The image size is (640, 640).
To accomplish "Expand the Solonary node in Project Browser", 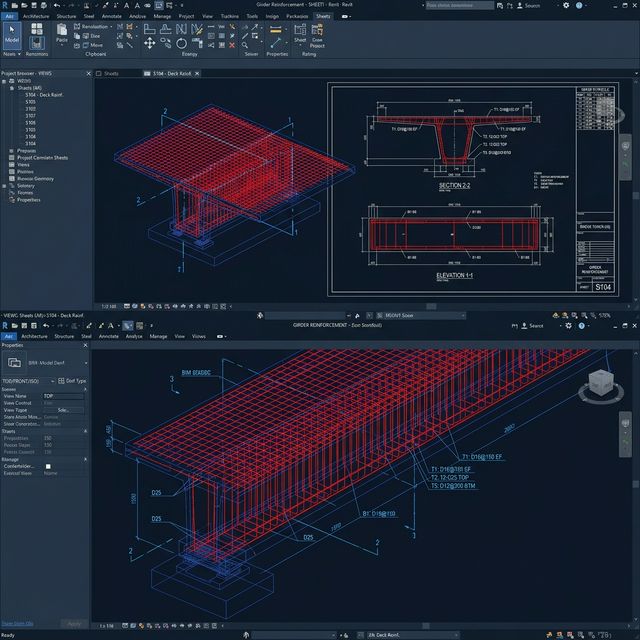I will tap(4, 186).
